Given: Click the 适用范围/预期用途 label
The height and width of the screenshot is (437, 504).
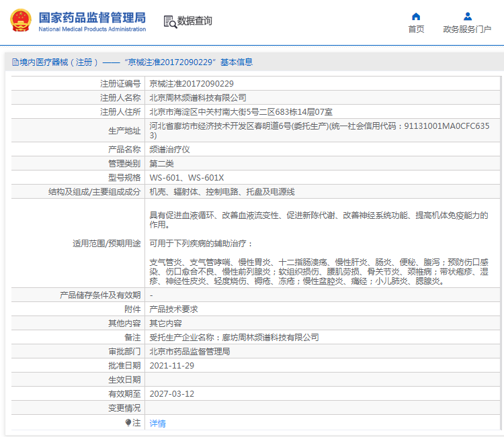Looking at the screenshot, I should 107,244.
